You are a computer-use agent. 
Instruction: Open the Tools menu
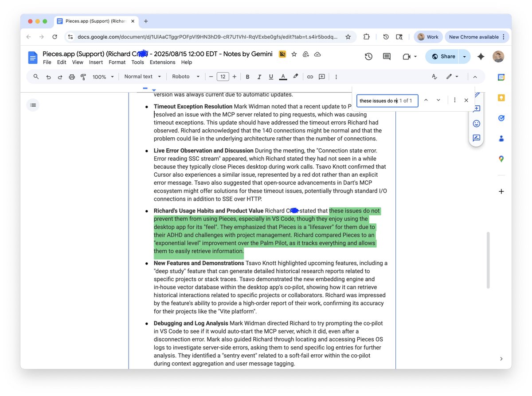(x=138, y=62)
